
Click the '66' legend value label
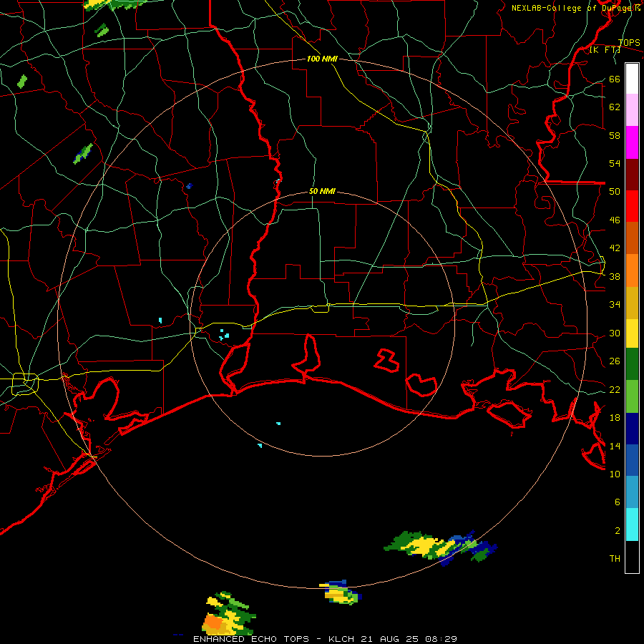615,79
